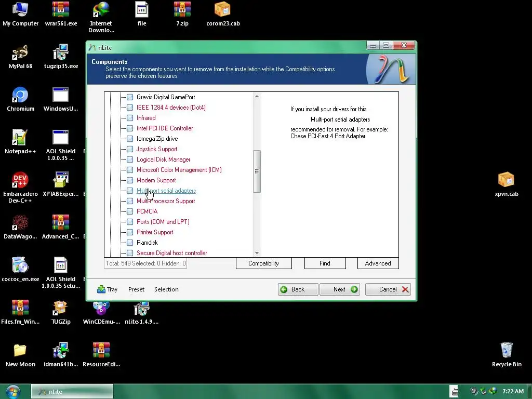The width and height of the screenshot is (532, 399).
Task: Open My Computer desktop icon
Action: coord(20,14)
